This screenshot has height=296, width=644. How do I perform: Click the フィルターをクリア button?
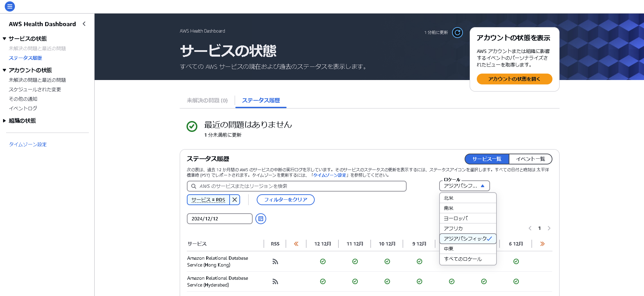286,200
